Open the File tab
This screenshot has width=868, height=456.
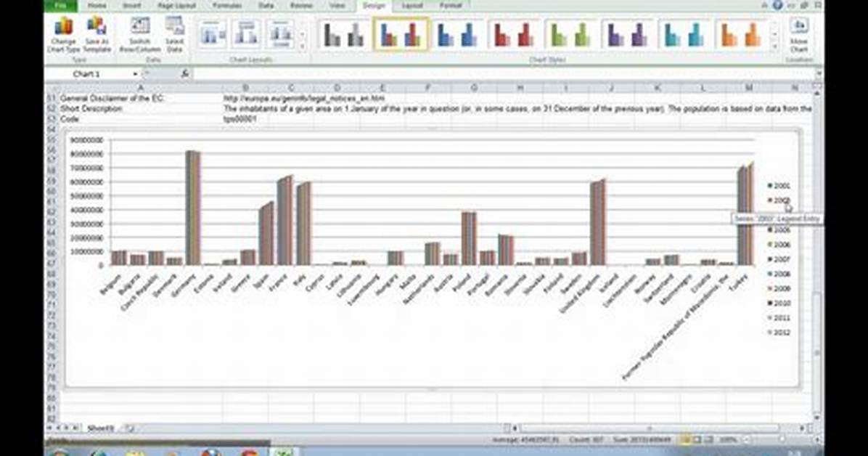[x=61, y=6]
